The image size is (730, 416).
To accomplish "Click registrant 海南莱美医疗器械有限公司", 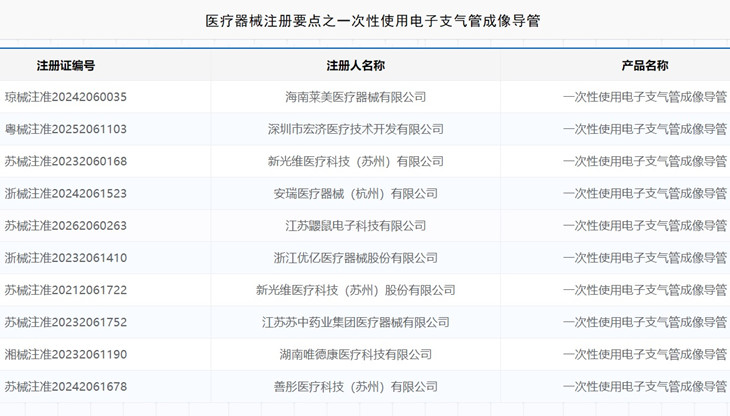I will click(x=356, y=97).
